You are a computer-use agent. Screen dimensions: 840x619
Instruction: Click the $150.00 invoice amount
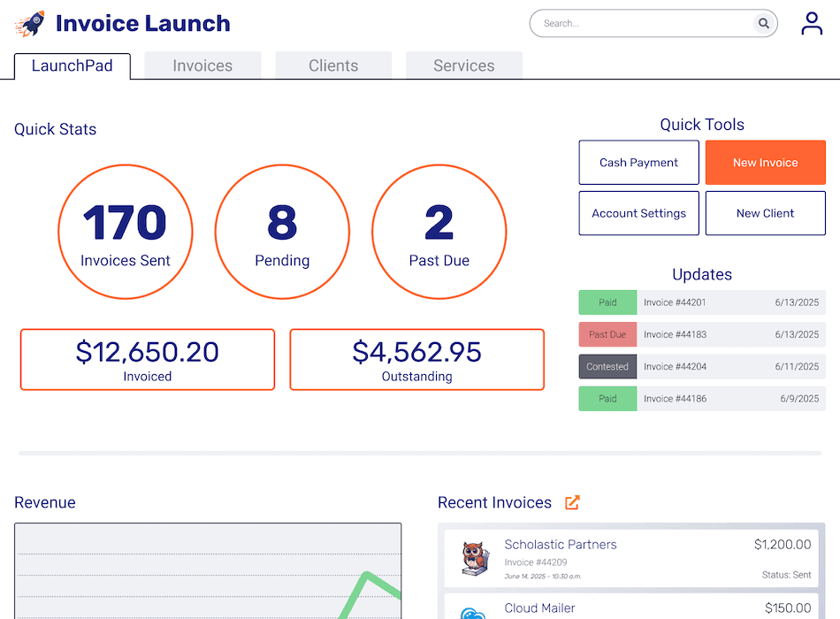pyautogui.click(x=788, y=608)
